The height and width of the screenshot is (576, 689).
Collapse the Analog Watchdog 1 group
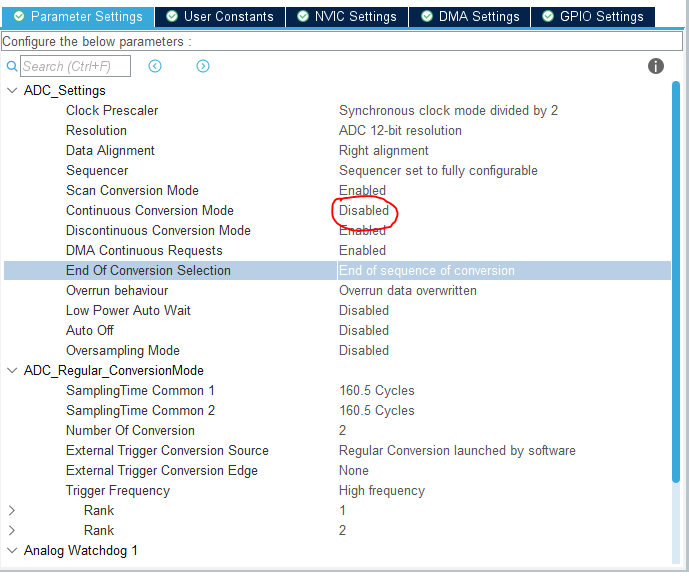tap(12, 551)
